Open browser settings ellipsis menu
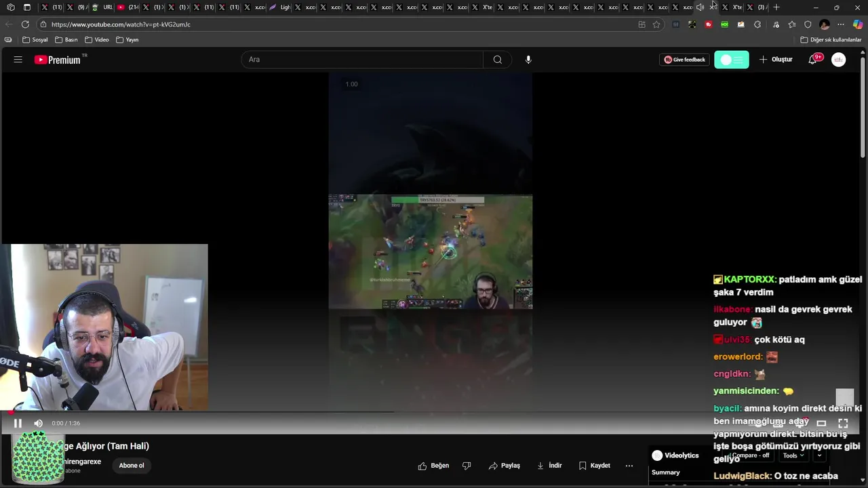The height and width of the screenshot is (488, 868). (841, 24)
